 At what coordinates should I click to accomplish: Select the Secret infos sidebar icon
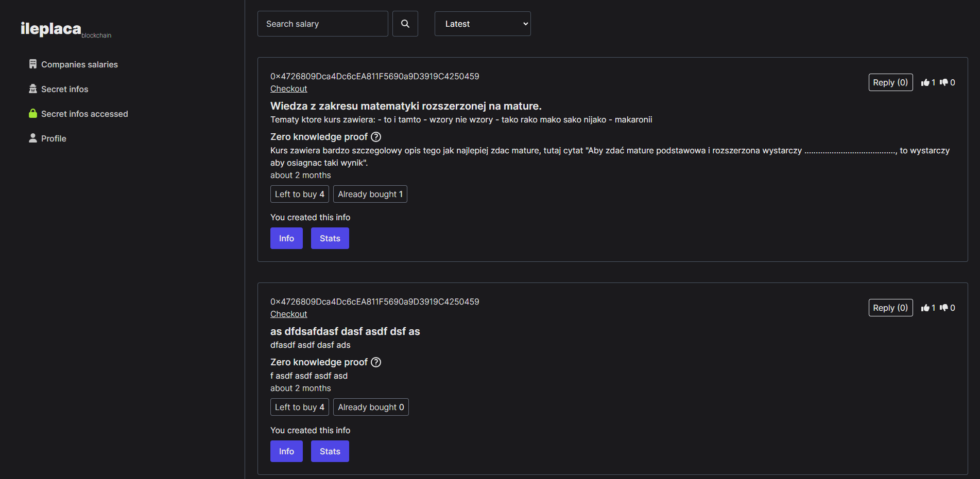click(x=33, y=88)
